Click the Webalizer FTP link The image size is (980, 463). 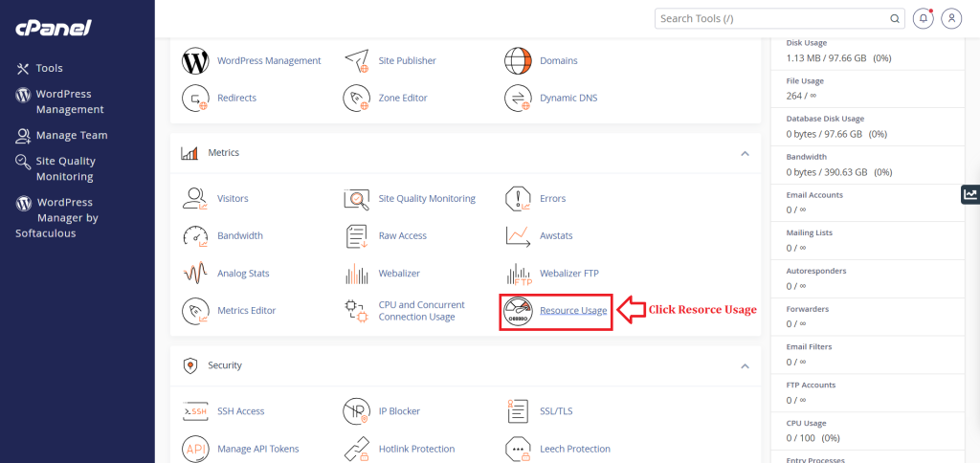[569, 273]
